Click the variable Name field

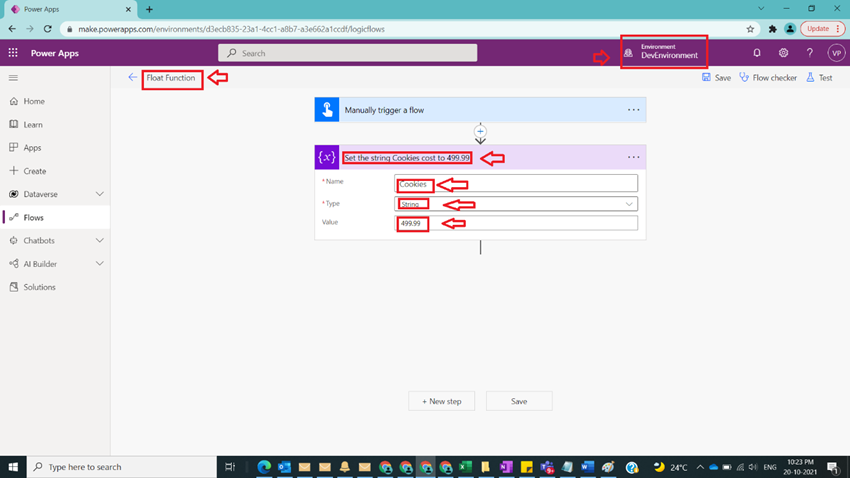[516, 183]
